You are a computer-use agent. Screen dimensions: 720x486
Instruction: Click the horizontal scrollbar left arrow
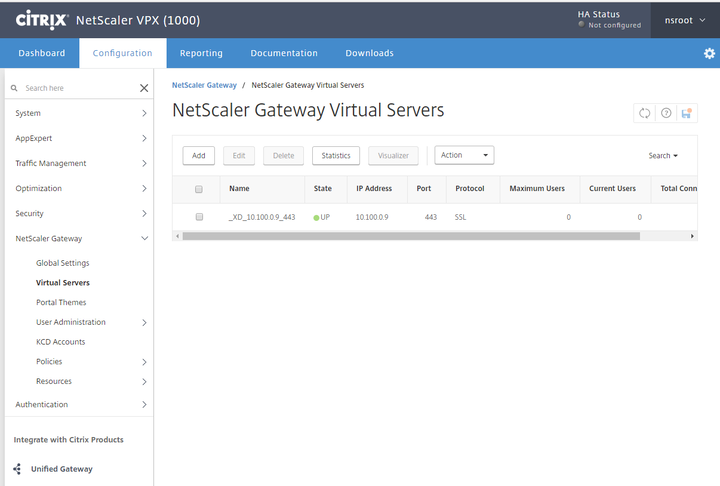pos(178,236)
